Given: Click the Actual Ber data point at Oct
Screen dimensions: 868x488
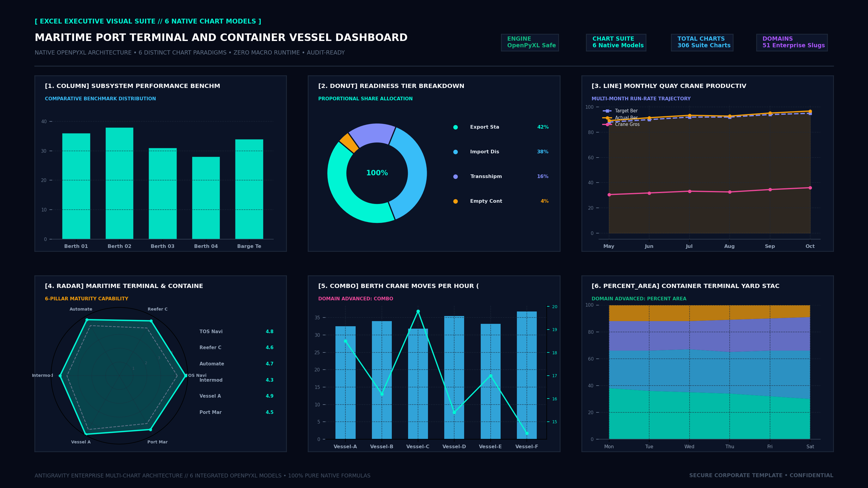Looking at the screenshot, I should click(x=810, y=111).
